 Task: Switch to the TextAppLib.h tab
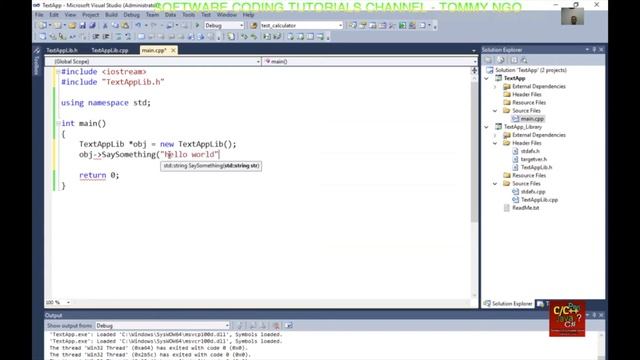click(x=62, y=50)
